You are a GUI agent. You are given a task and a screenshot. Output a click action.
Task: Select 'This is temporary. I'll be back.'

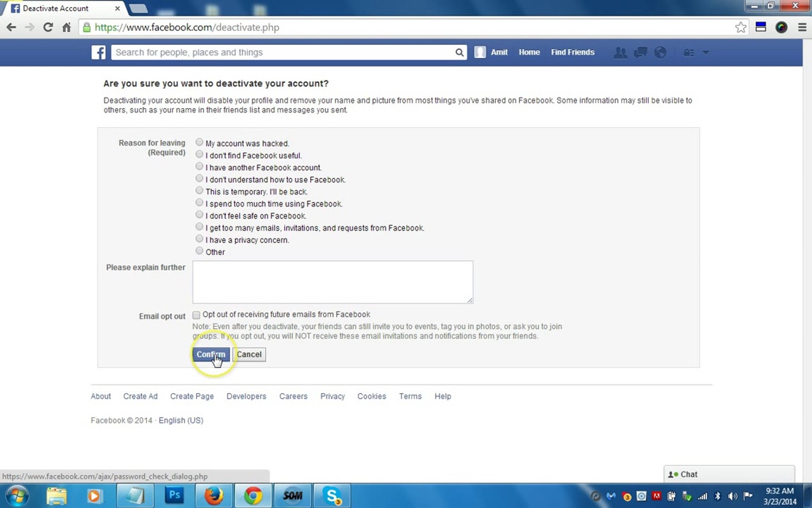(199, 190)
